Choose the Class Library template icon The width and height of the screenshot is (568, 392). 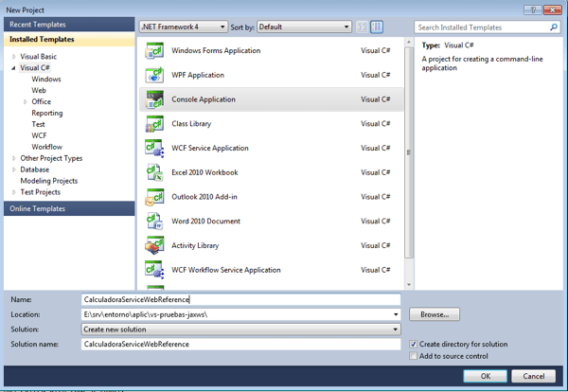154,124
